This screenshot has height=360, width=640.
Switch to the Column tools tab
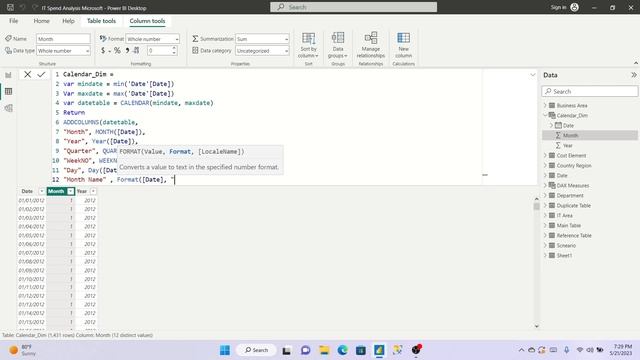tap(147, 21)
